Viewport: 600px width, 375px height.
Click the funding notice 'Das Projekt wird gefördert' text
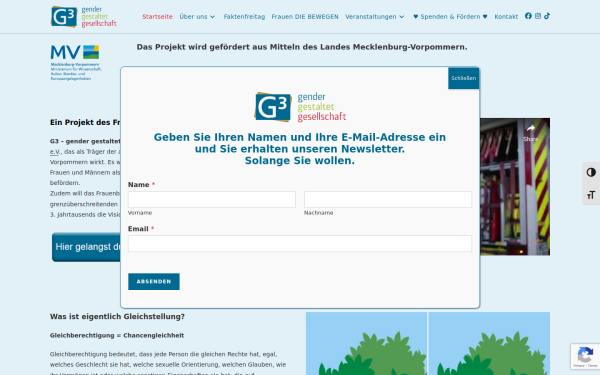302,47
